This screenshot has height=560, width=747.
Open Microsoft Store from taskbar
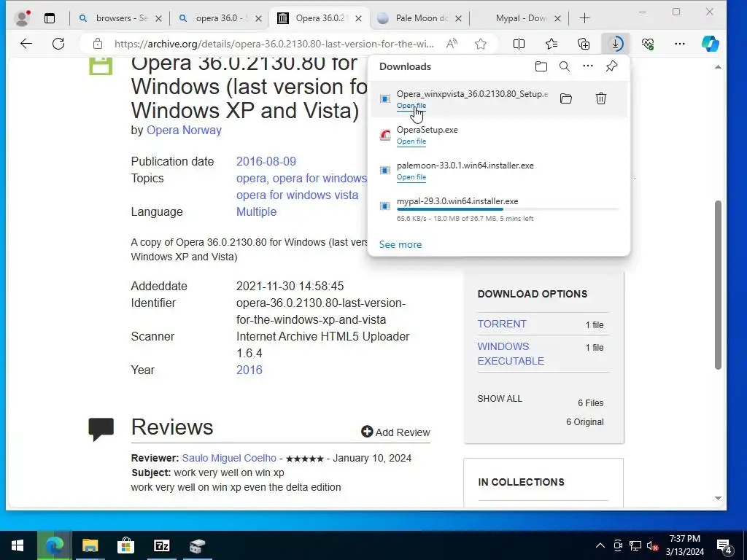tap(125, 545)
